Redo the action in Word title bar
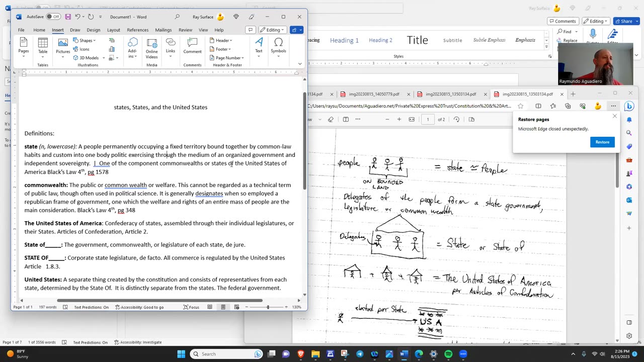Image resolution: width=644 pixels, height=362 pixels. pos(91,17)
